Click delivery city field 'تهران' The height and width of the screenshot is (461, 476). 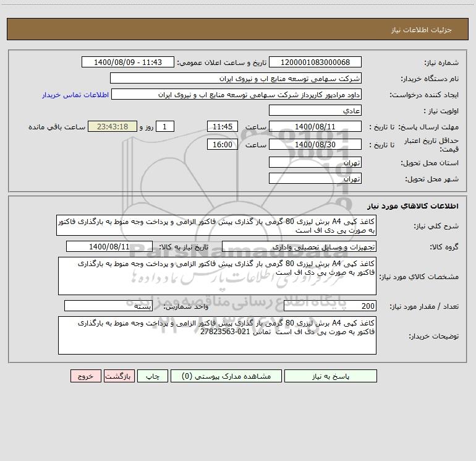[x=315, y=178]
